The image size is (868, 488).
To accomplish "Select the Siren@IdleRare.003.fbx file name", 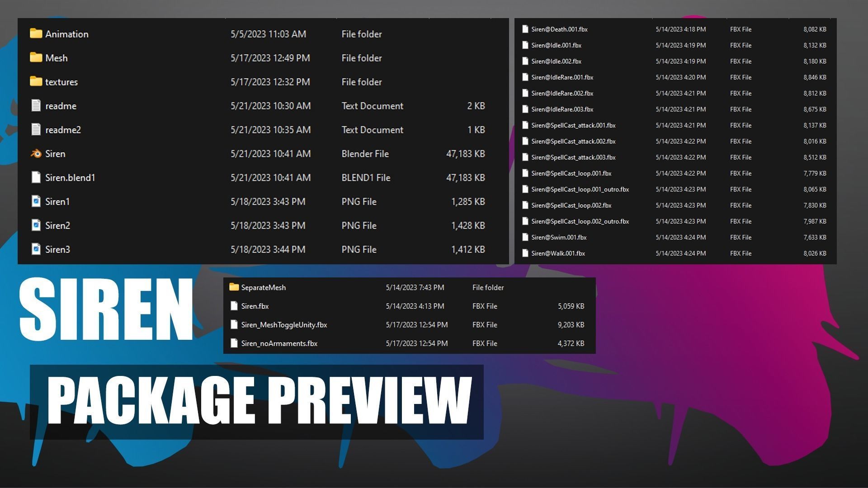I will [x=562, y=109].
